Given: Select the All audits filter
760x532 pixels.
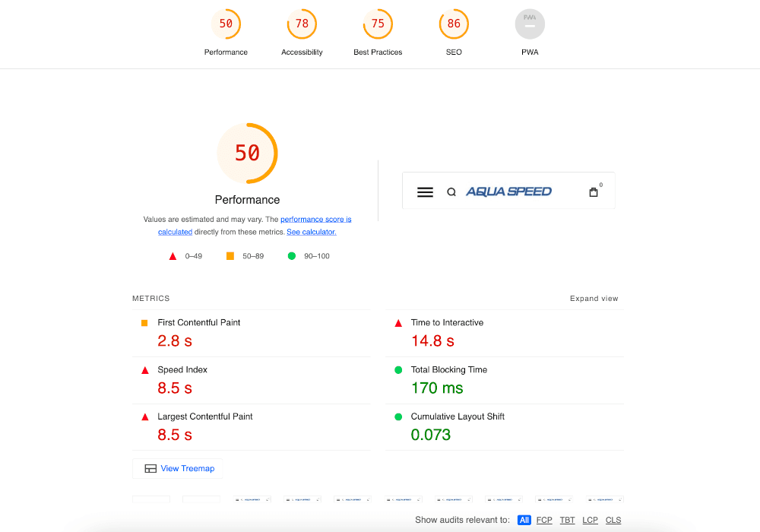Looking at the screenshot, I should click(524, 520).
